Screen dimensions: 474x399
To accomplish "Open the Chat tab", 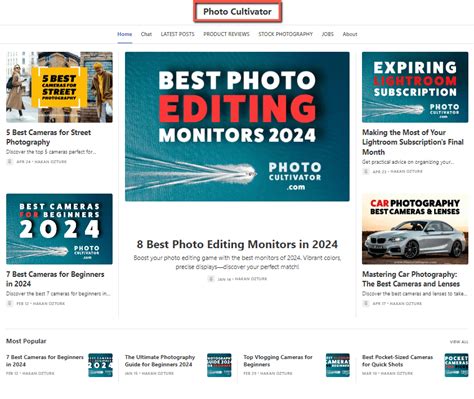I will coord(146,34).
